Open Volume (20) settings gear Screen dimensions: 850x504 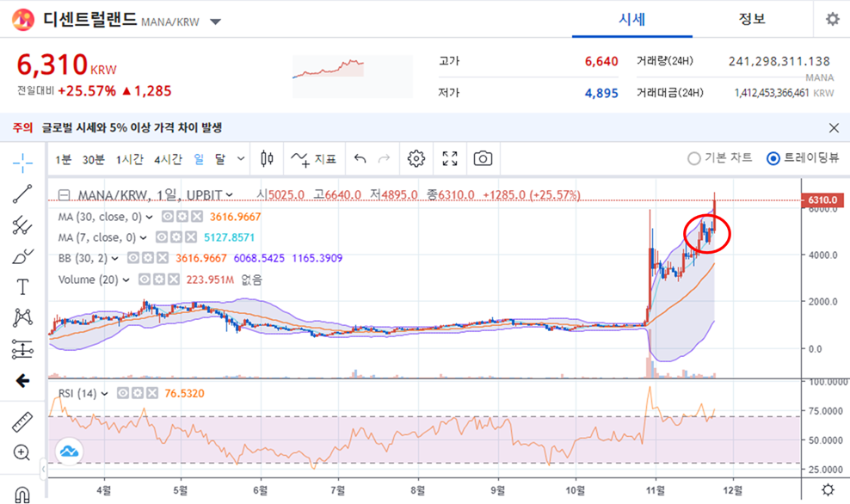coord(159,280)
